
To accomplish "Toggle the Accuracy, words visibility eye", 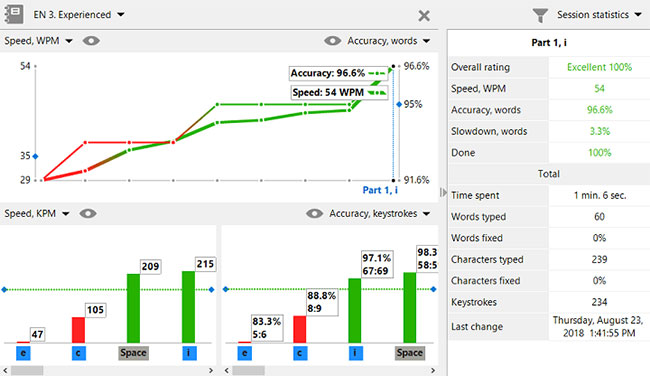I will (332, 41).
